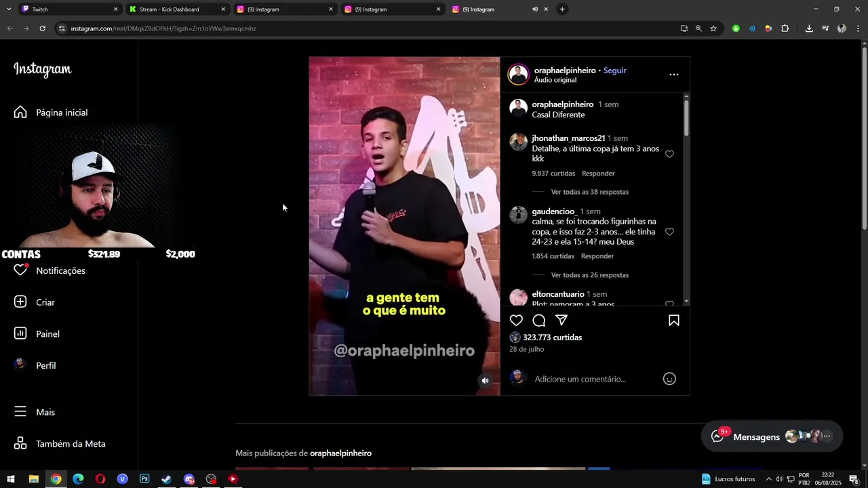
Task: Open jhonathan_marcos21's profile
Action: [x=568, y=138]
